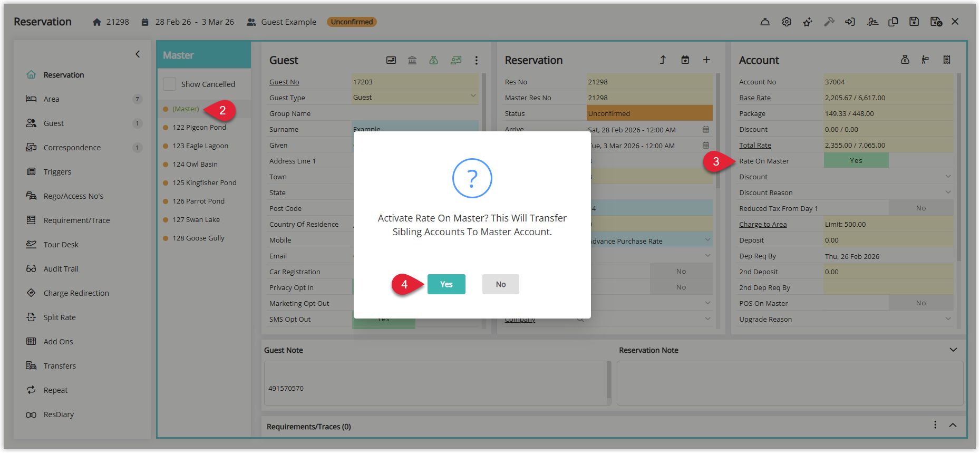This screenshot has width=980, height=453.
Task: Toggle the POS On Master switch
Action: point(921,303)
